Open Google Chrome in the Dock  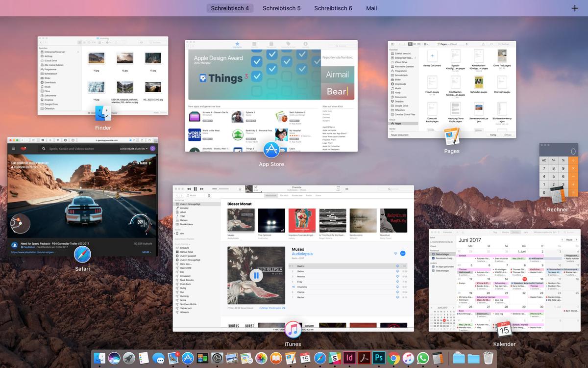tap(393, 358)
